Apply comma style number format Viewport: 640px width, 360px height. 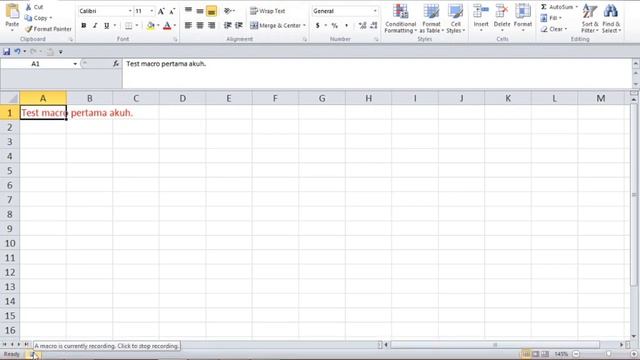point(347,25)
